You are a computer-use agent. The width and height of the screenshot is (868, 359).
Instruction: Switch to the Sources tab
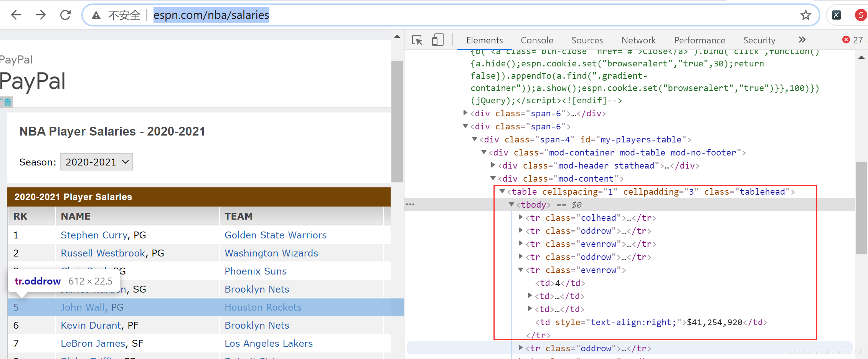[587, 40]
